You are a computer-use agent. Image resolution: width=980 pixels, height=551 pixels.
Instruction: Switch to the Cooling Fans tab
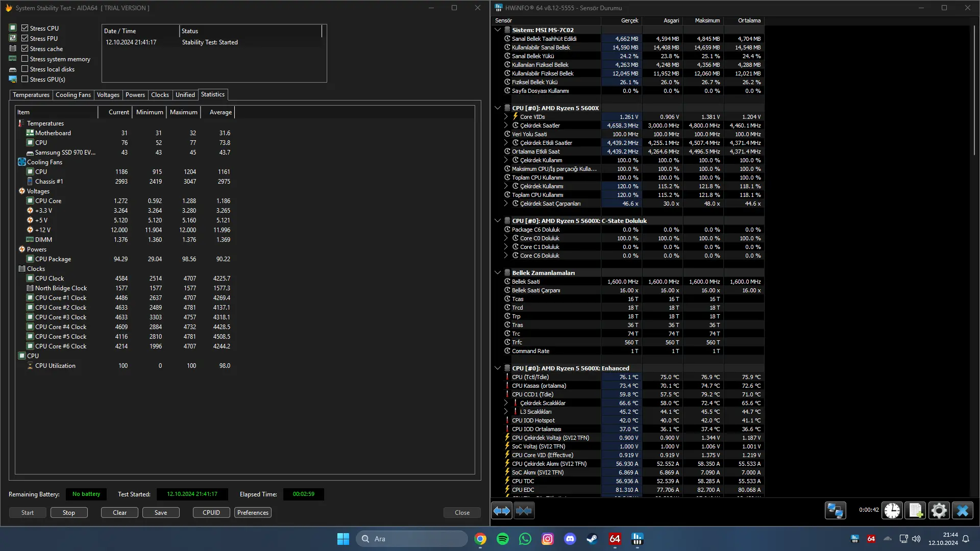tap(73, 95)
